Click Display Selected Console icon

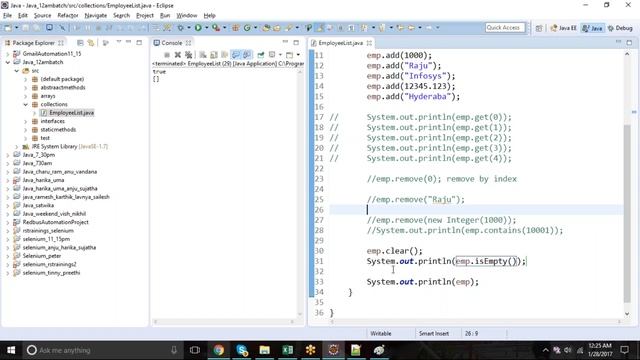[272, 55]
